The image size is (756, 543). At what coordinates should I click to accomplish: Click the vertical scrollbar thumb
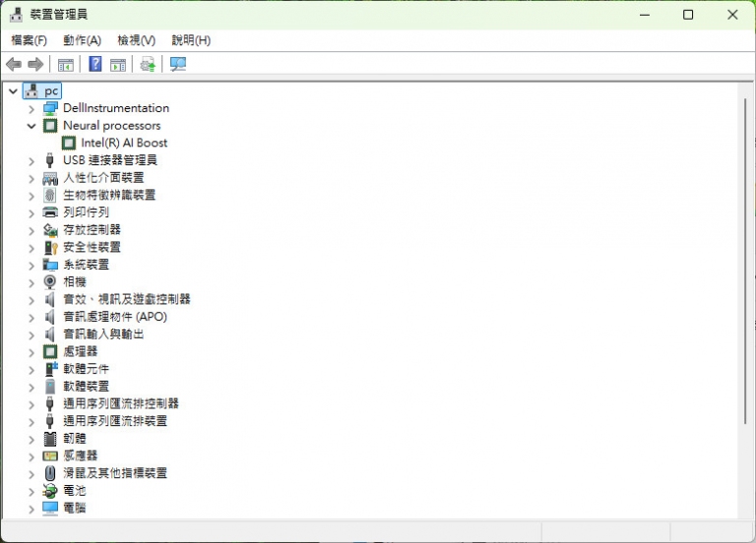745,261
